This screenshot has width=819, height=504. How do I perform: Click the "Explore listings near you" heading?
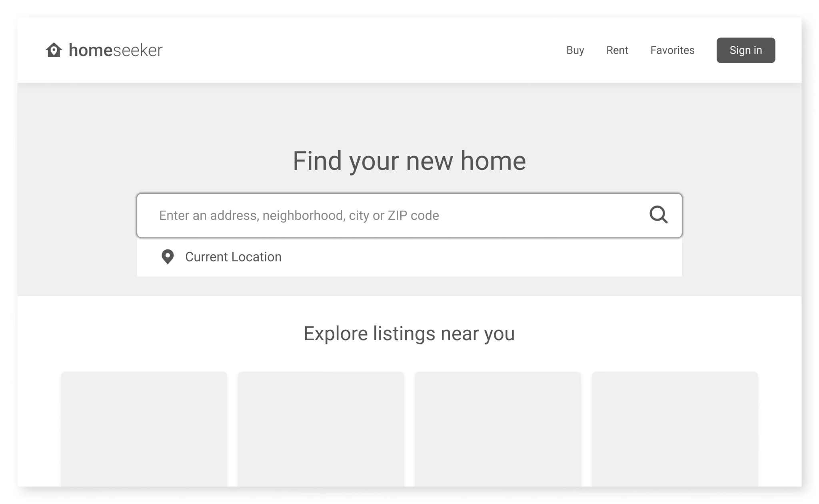point(409,333)
